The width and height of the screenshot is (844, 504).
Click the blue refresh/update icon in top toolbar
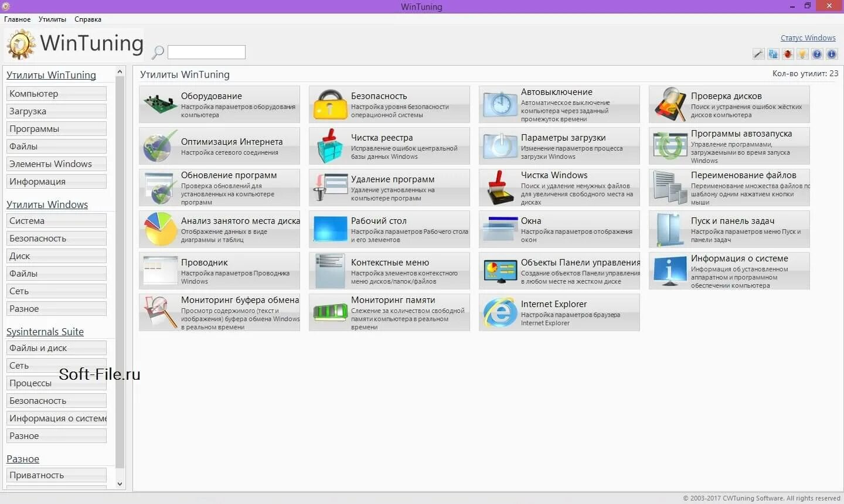pyautogui.click(x=773, y=54)
